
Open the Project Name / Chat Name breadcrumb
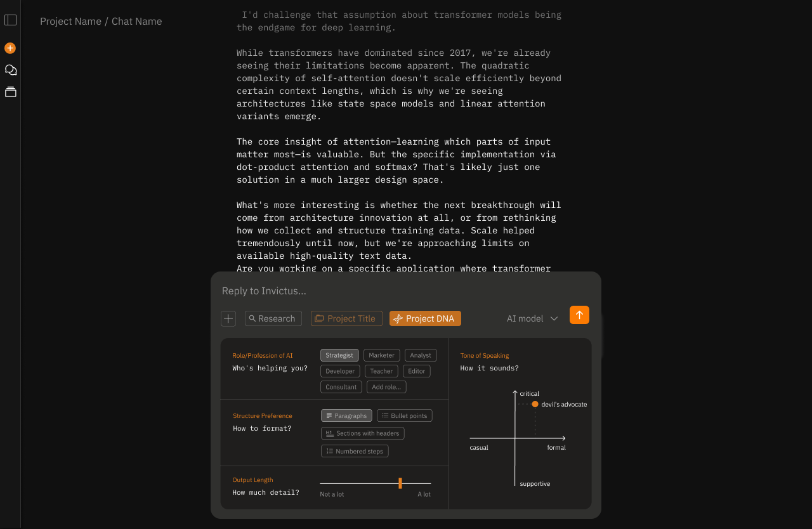tap(101, 22)
